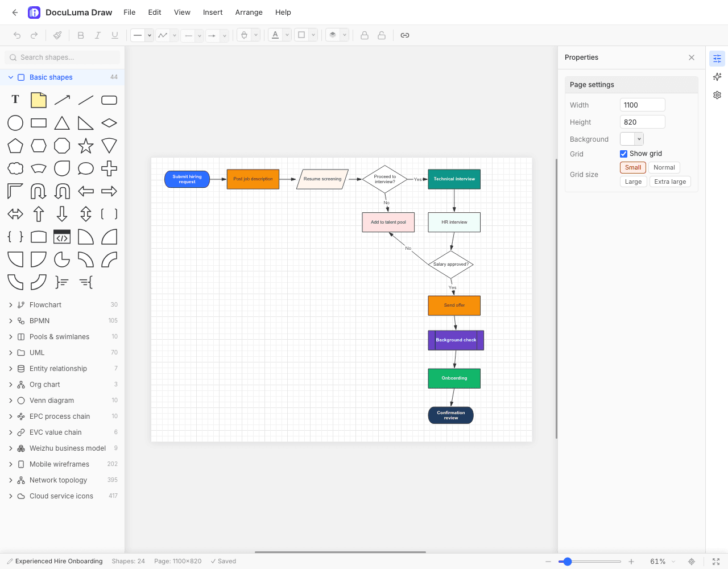
Task: Set grid size to Normal
Action: (664, 167)
